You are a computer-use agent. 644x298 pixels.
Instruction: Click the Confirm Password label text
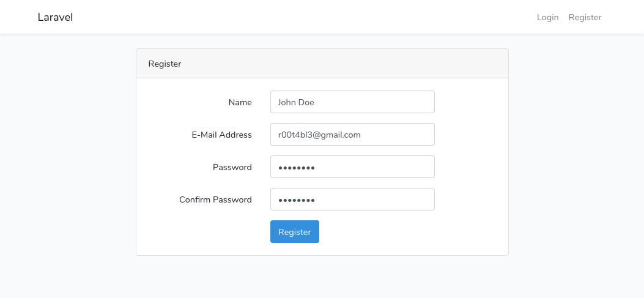(215, 199)
